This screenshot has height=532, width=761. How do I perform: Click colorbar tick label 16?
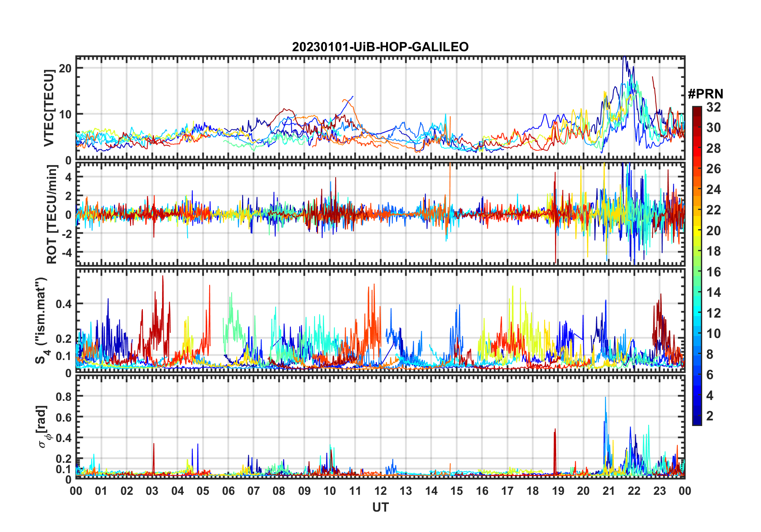713,272
